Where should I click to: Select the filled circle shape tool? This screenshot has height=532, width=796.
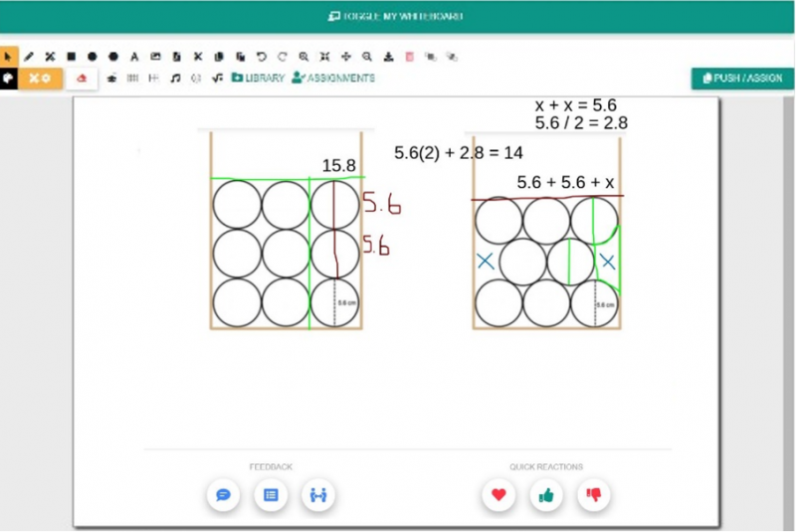(x=92, y=57)
